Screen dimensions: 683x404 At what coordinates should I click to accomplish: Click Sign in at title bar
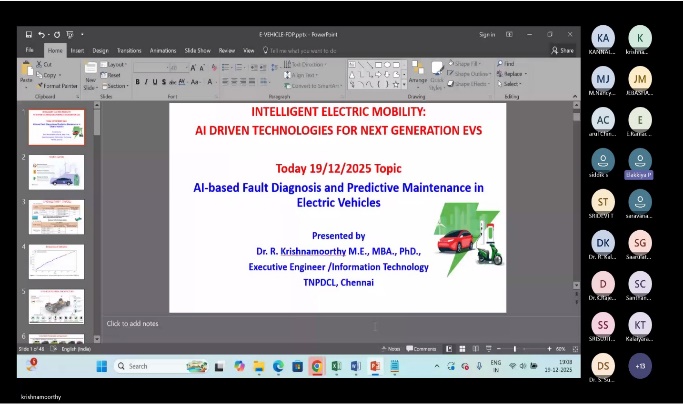(x=487, y=34)
